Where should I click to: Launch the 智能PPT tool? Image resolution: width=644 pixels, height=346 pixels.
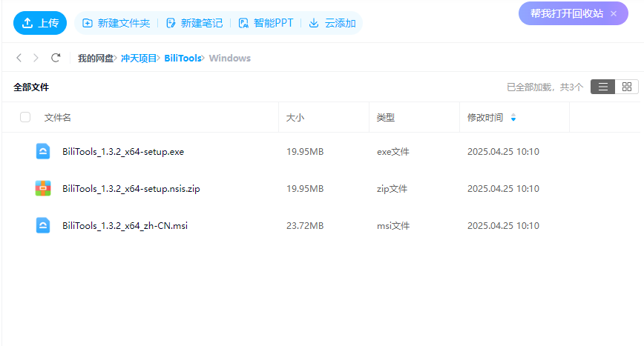point(266,23)
